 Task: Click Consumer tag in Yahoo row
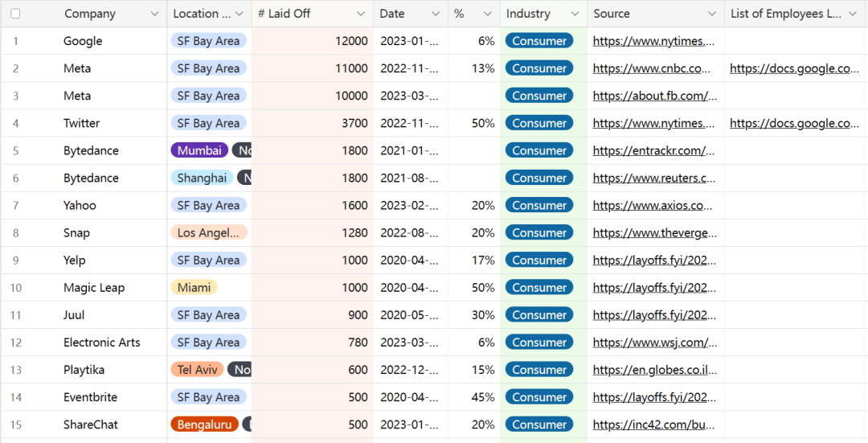[x=539, y=206]
